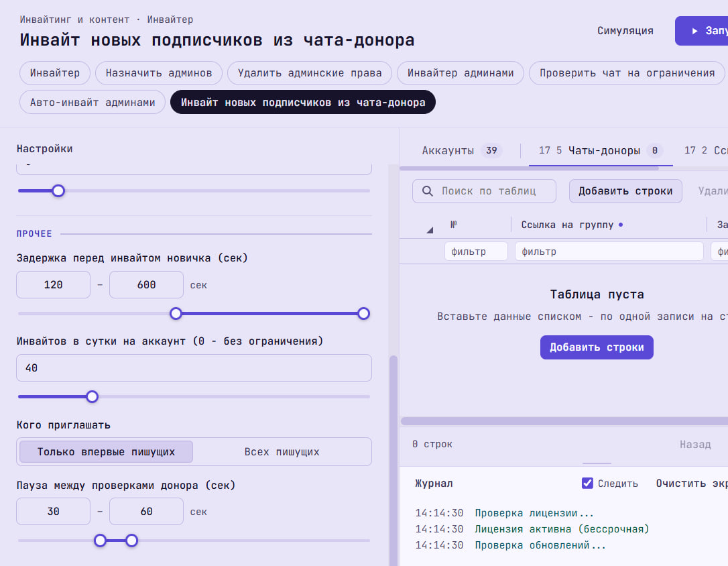Switch to Авто-инвайт админами mode
Screen dimensions: 728x566
point(93,102)
